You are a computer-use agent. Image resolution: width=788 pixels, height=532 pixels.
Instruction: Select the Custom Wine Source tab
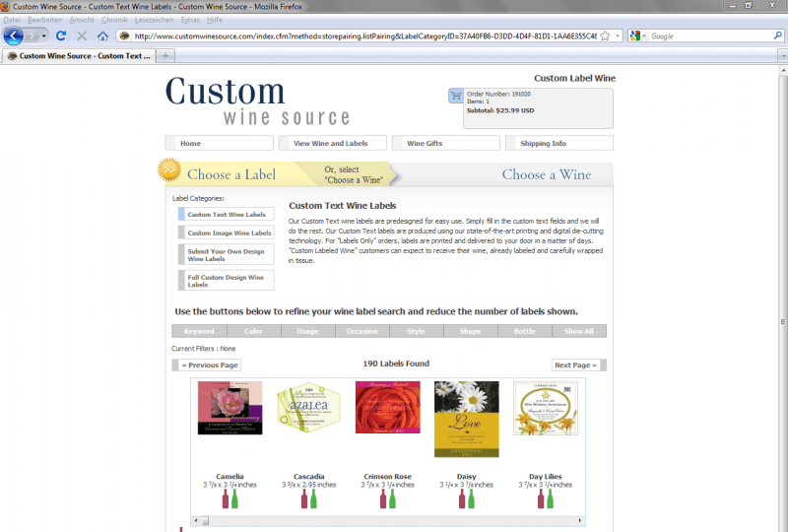click(x=79, y=56)
